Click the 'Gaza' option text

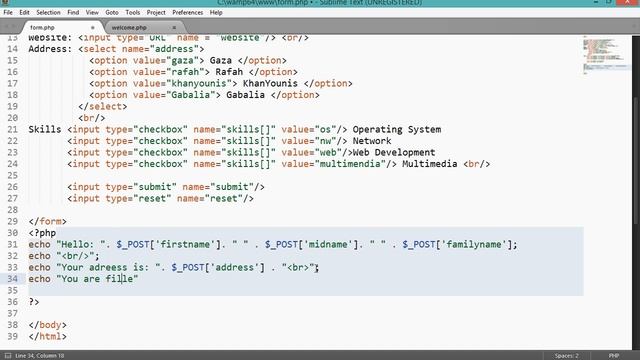(x=221, y=60)
